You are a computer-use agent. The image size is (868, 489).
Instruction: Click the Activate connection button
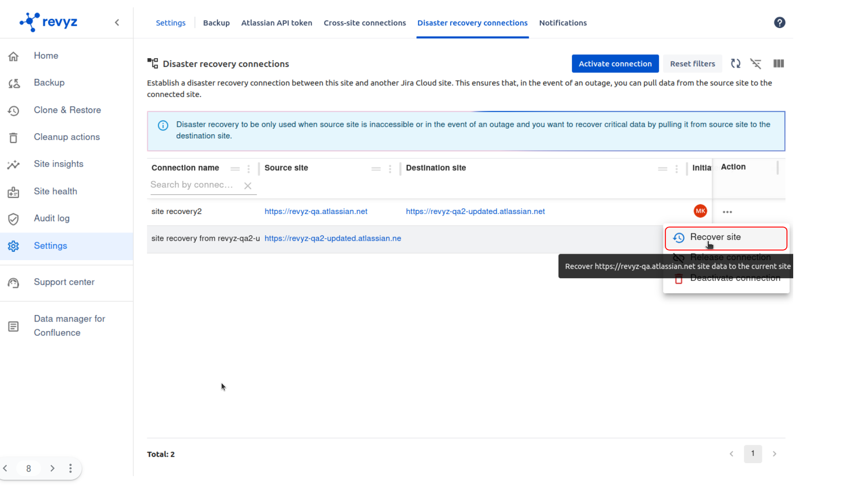[x=615, y=63]
